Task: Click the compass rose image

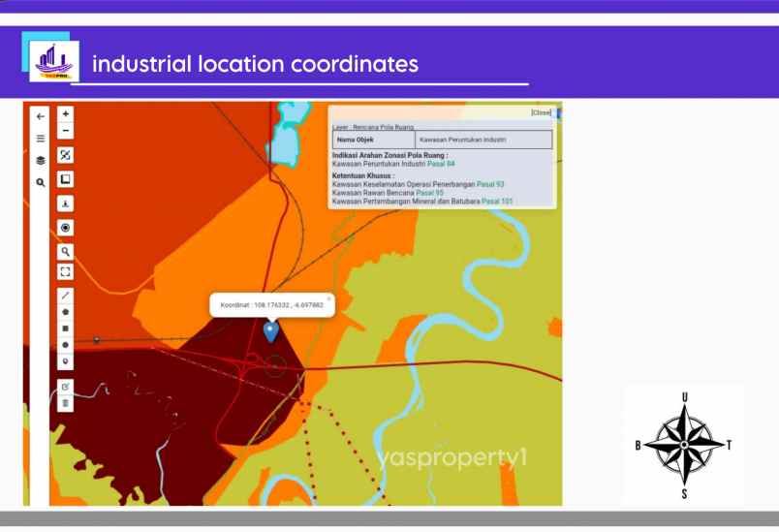Action: (684, 445)
